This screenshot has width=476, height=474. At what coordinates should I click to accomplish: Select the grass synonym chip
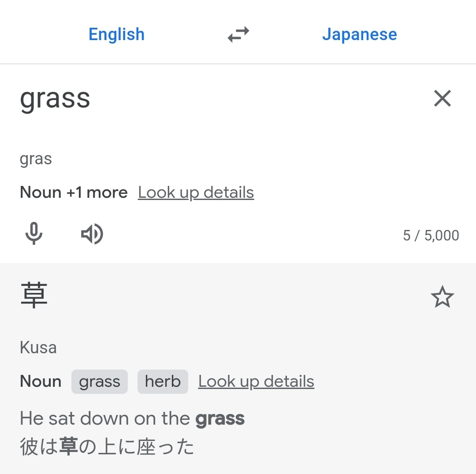tap(100, 381)
